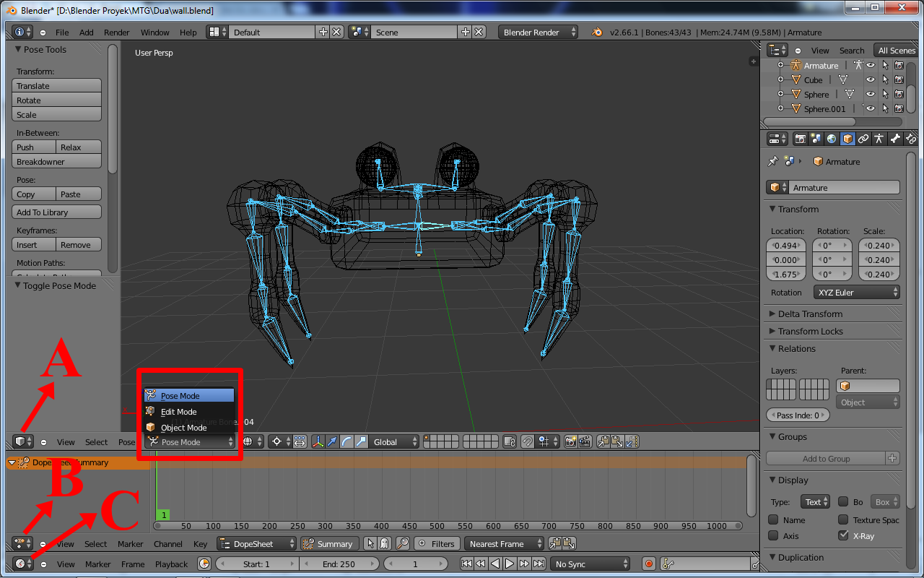Open the XYZ Euler rotation mode dropdown
This screenshot has height=578, width=924.
[x=857, y=292]
